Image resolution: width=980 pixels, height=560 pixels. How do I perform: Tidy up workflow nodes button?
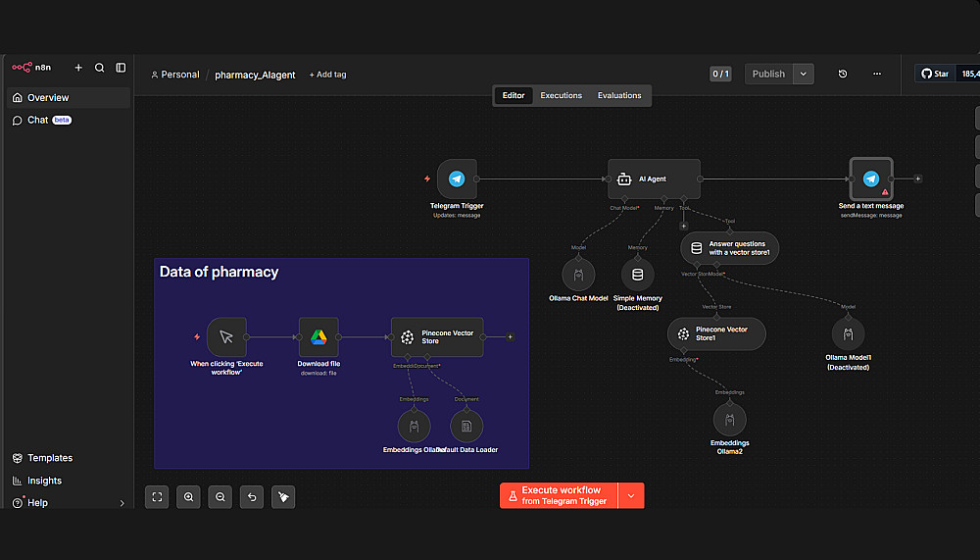(283, 497)
